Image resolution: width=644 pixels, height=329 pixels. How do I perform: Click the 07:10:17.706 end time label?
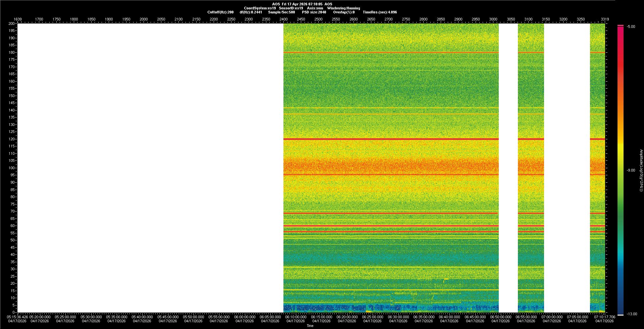click(604, 317)
